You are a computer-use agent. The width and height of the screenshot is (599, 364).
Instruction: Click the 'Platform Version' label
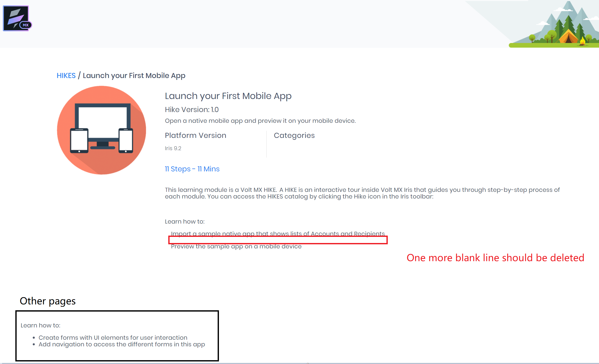point(195,136)
